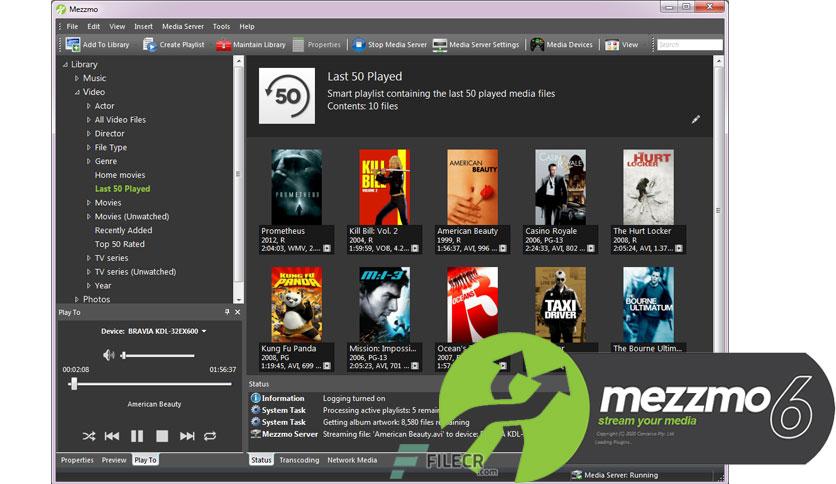Expand the Genre node
This screenshot has width=836, height=484.
(89, 161)
